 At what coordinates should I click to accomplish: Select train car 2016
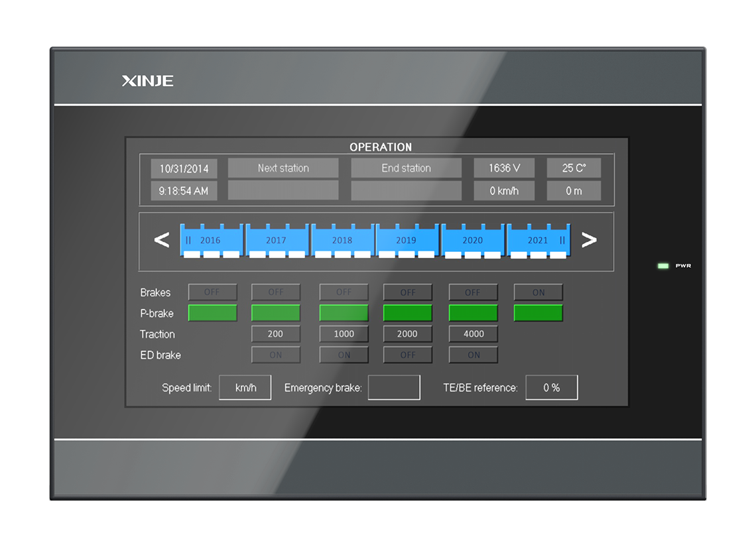coord(211,240)
